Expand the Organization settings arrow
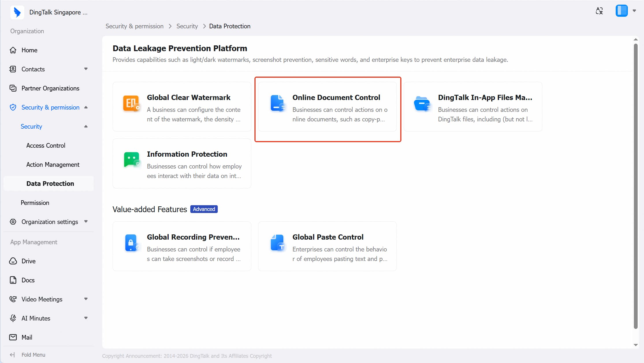The image size is (644, 363). tap(86, 221)
